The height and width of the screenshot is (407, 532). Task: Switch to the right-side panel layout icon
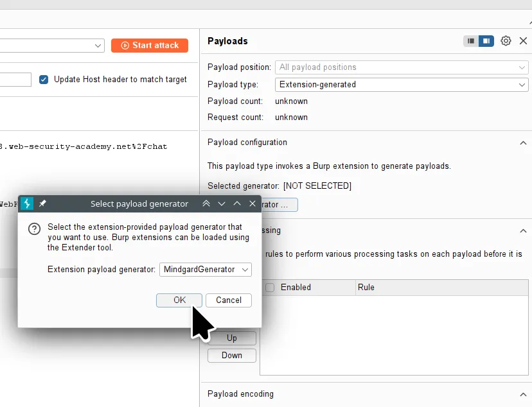(x=486, y=41)
